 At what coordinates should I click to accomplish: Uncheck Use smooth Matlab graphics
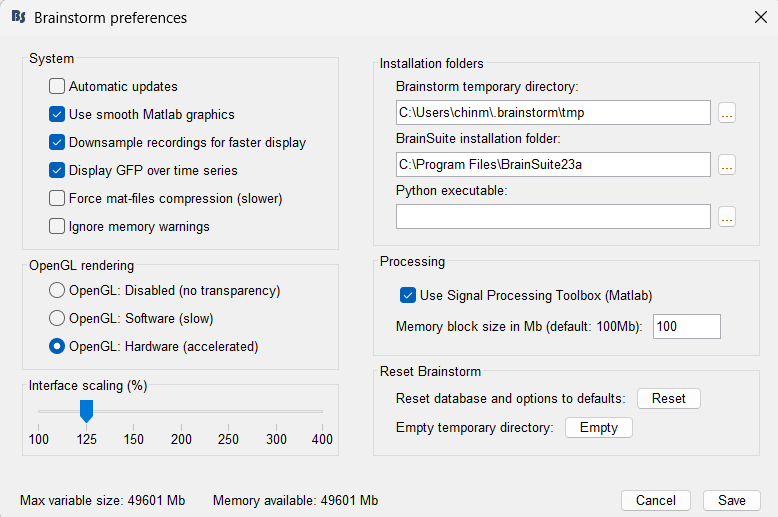[57, 115]
